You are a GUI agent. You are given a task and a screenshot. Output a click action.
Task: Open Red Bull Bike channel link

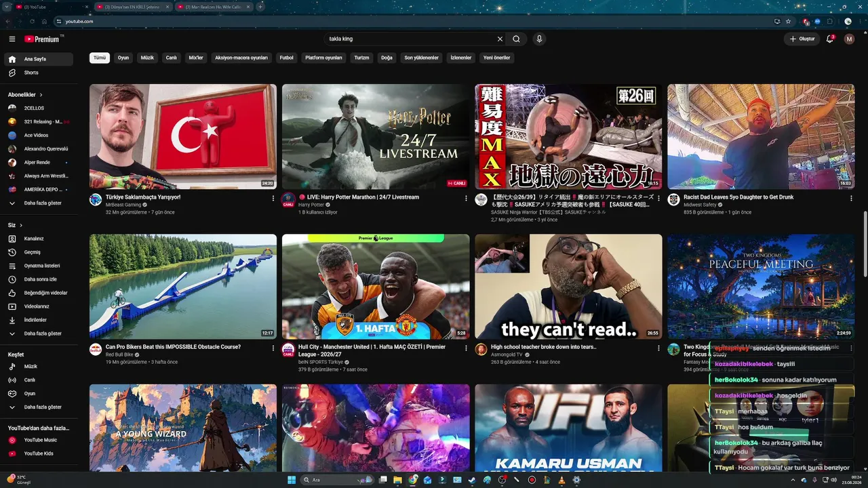click(119, 354)
